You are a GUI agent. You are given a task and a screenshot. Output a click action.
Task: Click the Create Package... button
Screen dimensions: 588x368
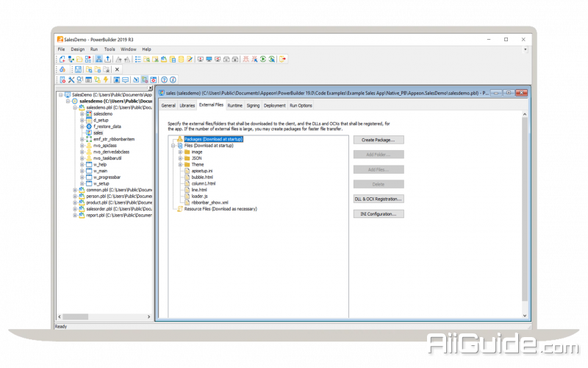tap(379, 140)
